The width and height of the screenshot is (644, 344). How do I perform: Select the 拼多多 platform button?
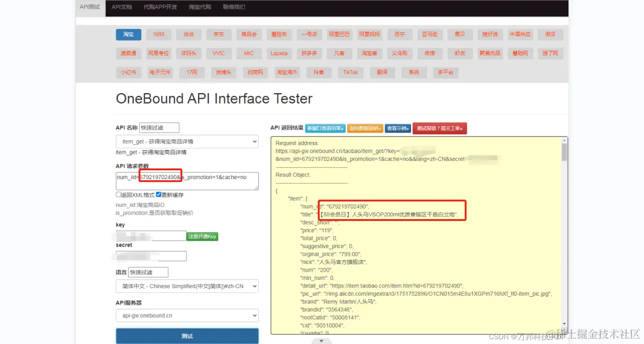tap(309, 53)
